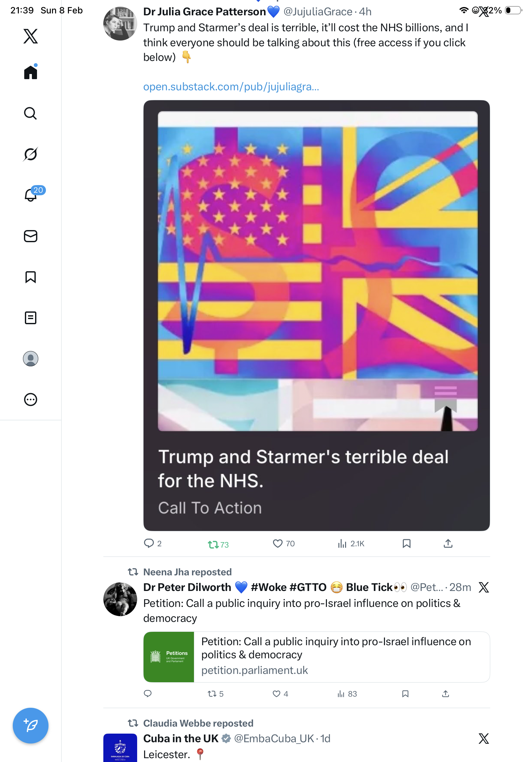Open the Home feed icon
The width and height of the screenshot is (532, 762).
31,72
